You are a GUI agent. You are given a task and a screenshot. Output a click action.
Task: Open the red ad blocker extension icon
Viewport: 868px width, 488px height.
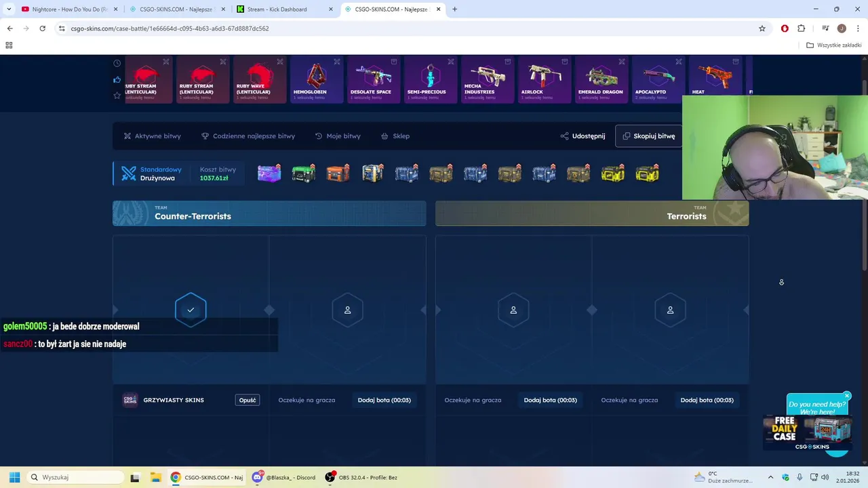pos(785,28)
